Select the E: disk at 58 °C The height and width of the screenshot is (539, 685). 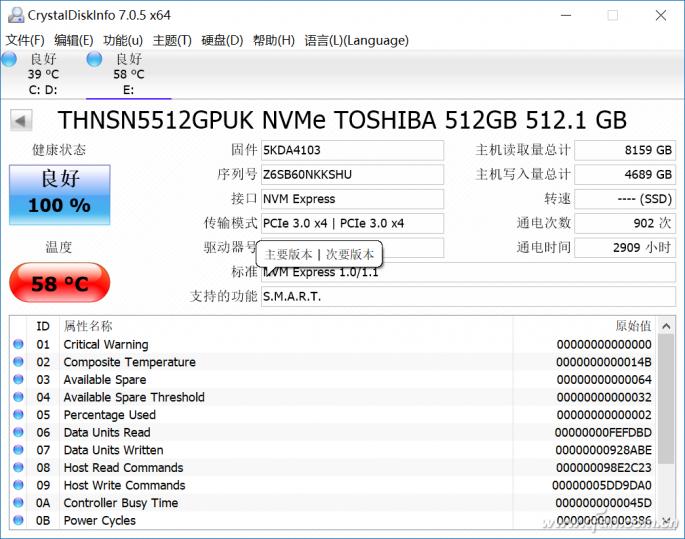coord(128,74)
